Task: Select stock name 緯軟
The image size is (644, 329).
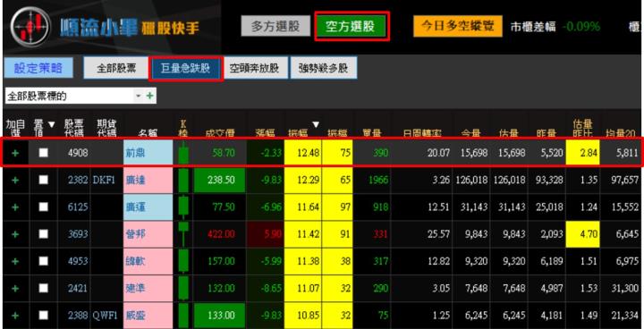Action: 148,261
